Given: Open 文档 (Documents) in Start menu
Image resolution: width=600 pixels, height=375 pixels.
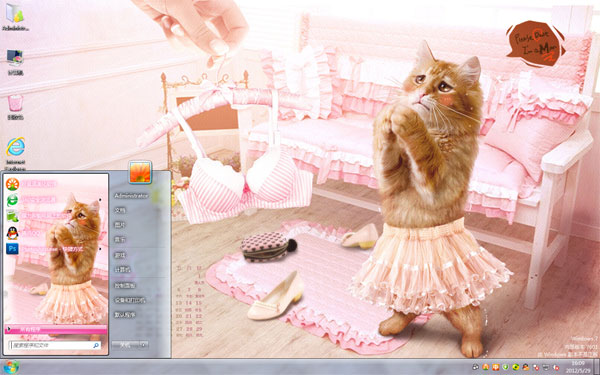Looking at the screenshot, I should point(120,210).
